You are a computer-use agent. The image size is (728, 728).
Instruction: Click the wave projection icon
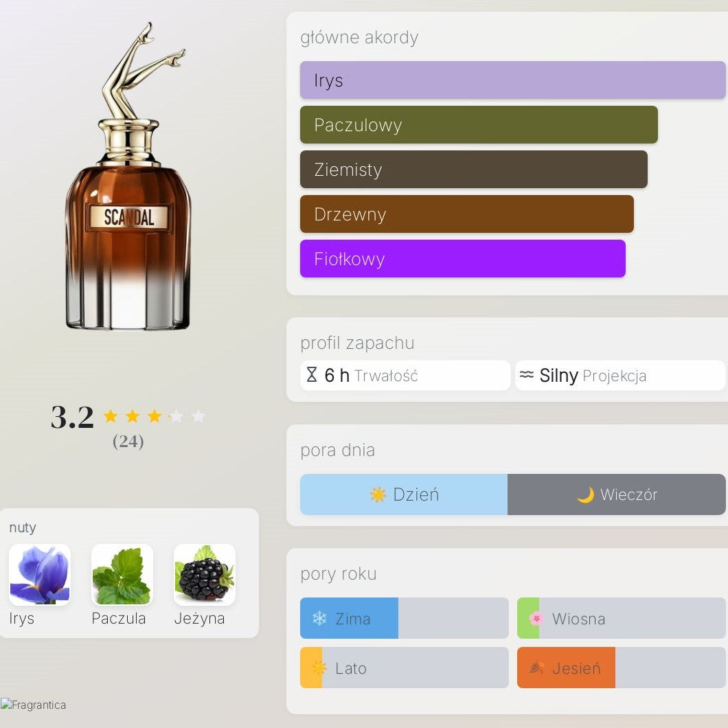527,374
